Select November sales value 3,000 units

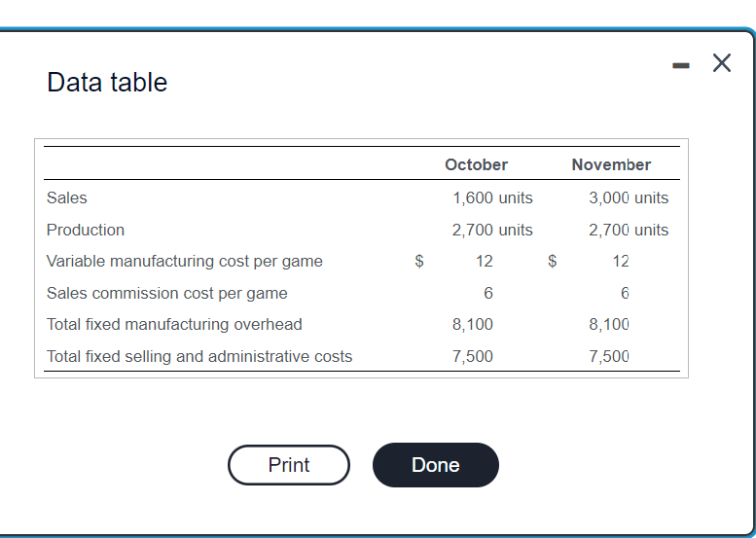click(629, 197)
